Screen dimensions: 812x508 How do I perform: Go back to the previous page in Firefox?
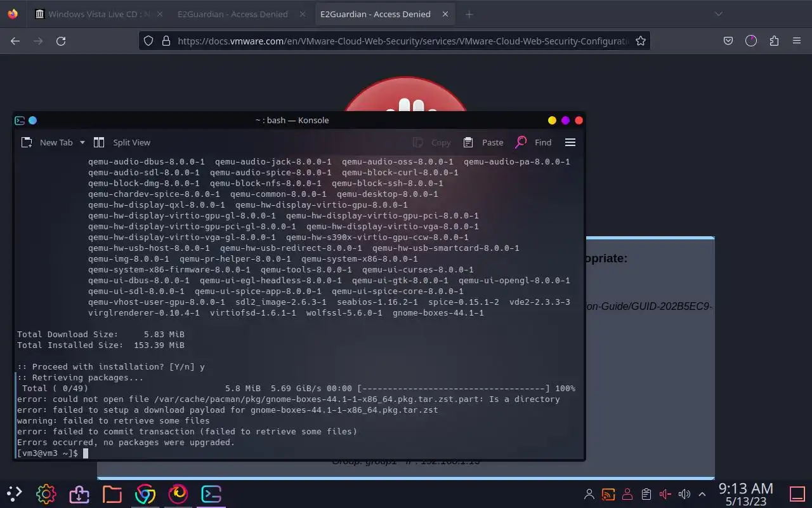click(x=15, y=41)
